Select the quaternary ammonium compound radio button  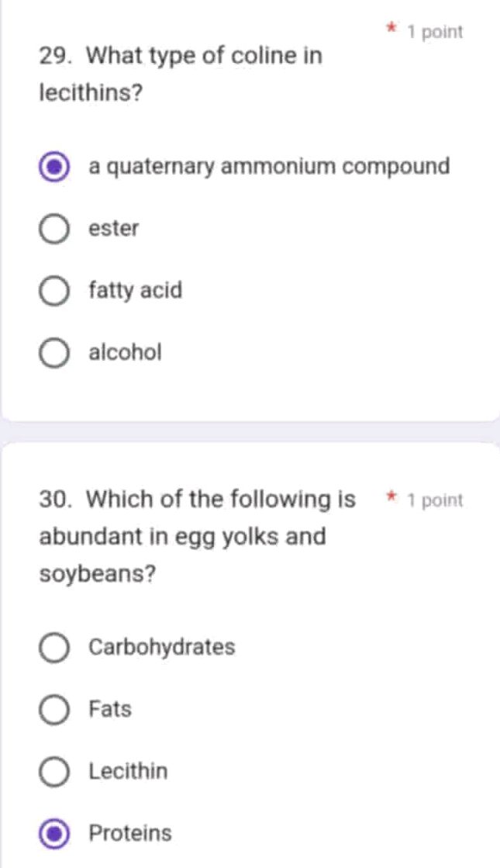(x=53, y=167)
